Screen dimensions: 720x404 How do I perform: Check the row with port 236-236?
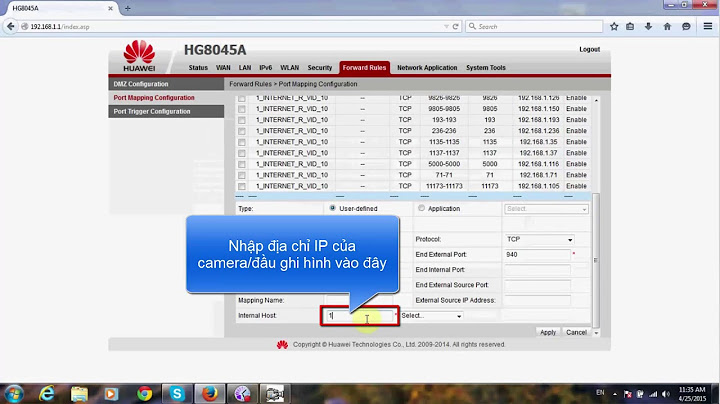click(x=242, y=131)
